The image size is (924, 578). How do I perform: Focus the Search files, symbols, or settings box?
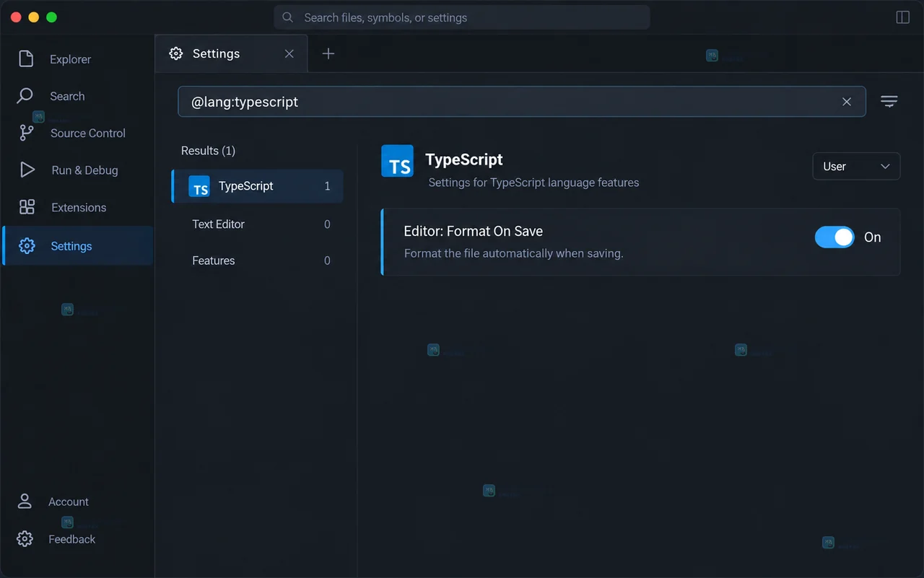(461, 17)
